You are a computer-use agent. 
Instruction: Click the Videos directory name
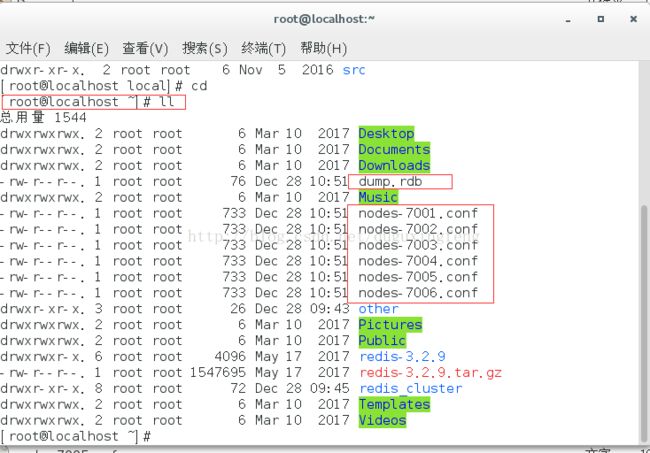[382, 420]
